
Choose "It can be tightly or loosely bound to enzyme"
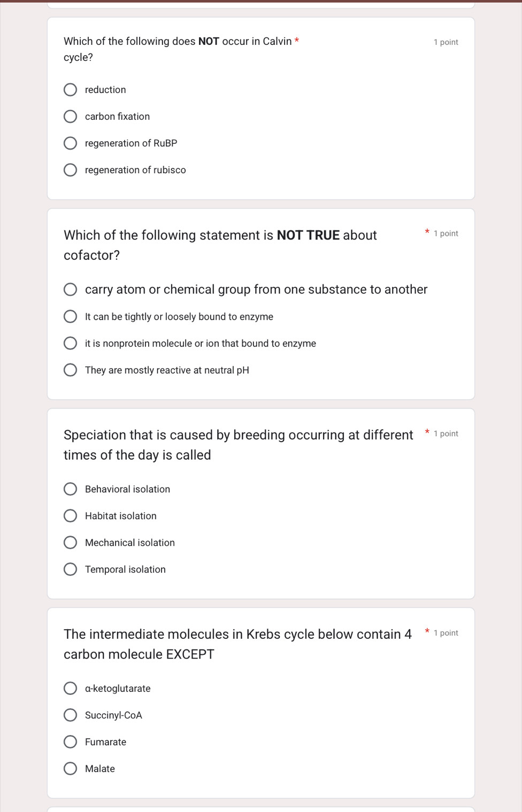pos(70,316)
